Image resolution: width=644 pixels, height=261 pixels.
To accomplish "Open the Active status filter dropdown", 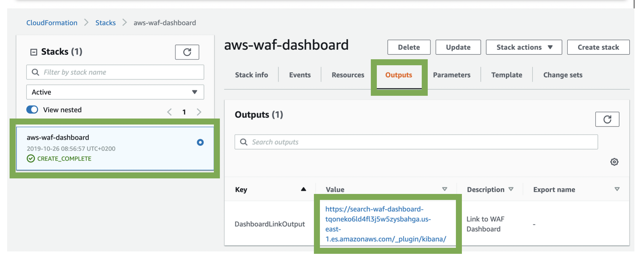I will pos(115,92).
